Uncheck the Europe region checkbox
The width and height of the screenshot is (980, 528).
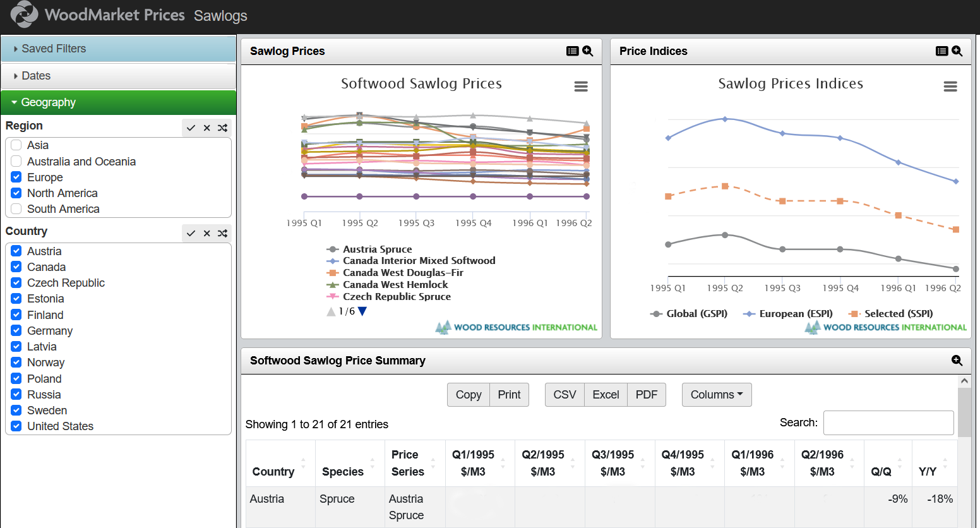click(x=16, y=177)
